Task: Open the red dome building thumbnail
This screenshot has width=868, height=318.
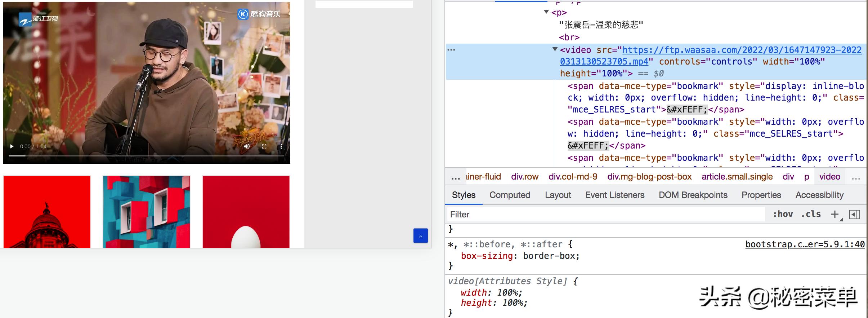Action: tap(47, 212)
